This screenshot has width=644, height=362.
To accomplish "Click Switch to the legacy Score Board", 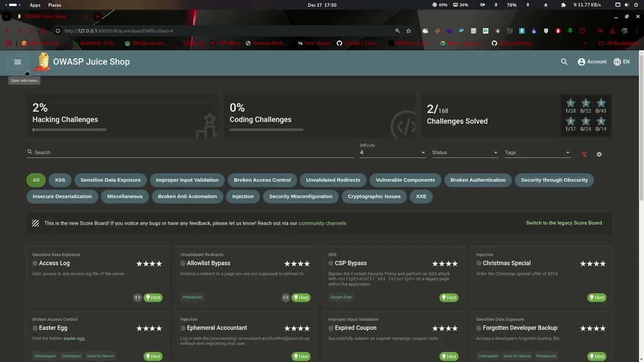I will (563, 223).
